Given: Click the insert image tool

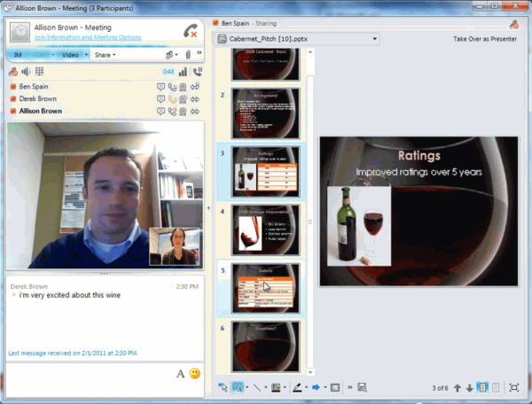Looking at the screenshot, I should (335, 387).
